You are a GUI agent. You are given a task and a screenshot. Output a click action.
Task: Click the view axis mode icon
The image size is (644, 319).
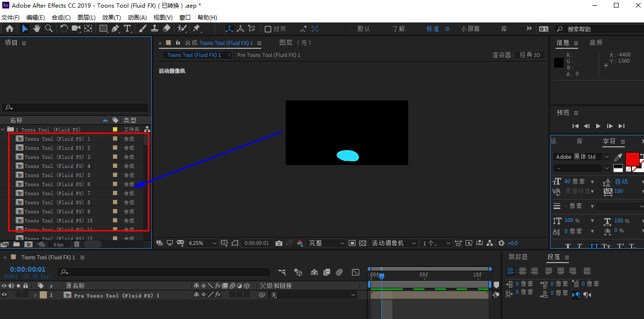pyautogui.click(x=252, y=29)
